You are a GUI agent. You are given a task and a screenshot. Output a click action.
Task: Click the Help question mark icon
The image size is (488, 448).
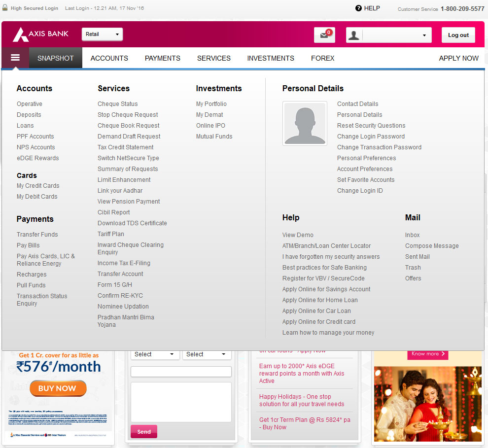[x=358, y=8]
